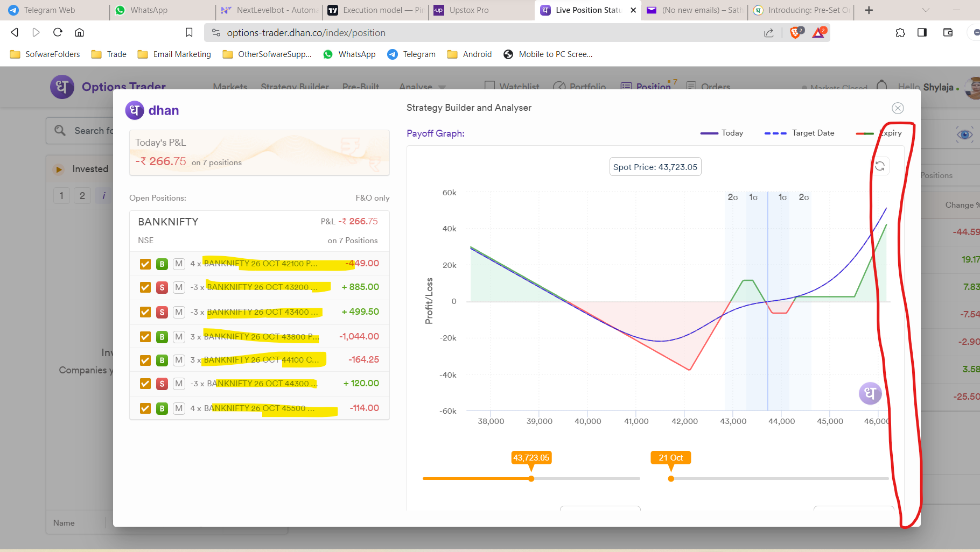Open a new browser tab with plus button
This screenshot has height=552, width=980.
(x=869, y=10)
